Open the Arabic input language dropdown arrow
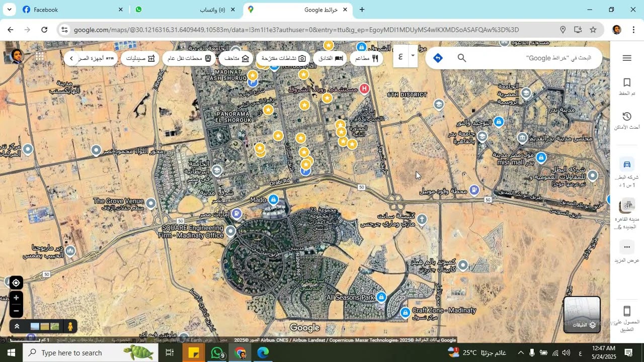 [413, 55]
